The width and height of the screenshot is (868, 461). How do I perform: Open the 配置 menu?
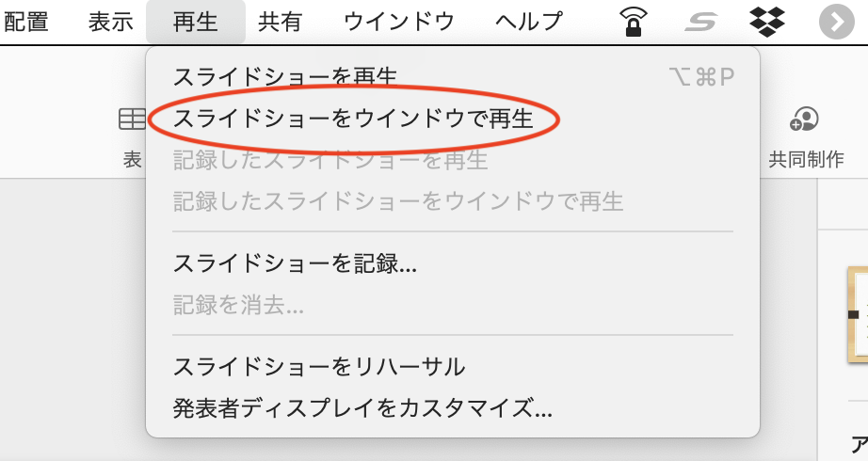[25, 23]
